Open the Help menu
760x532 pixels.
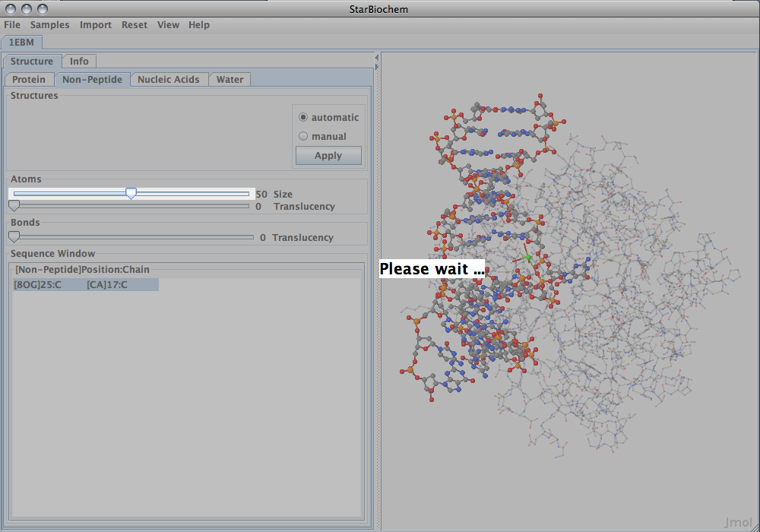coord(199,25)
